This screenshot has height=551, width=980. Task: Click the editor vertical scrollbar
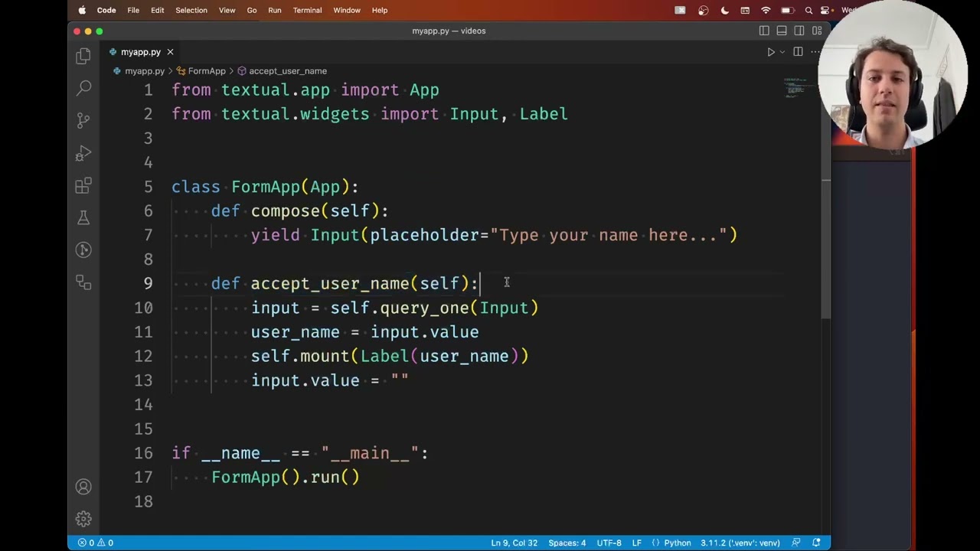(826, 249)
